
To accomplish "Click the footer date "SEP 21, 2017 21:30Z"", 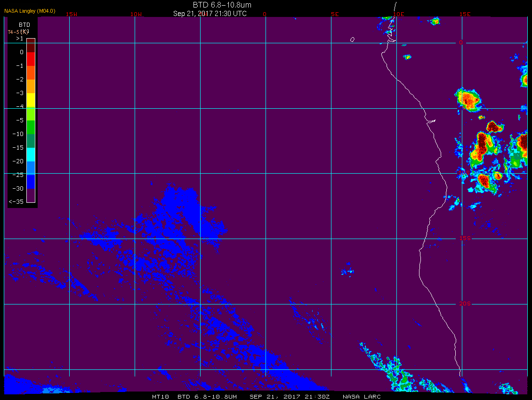I will [x=290, y=397].
